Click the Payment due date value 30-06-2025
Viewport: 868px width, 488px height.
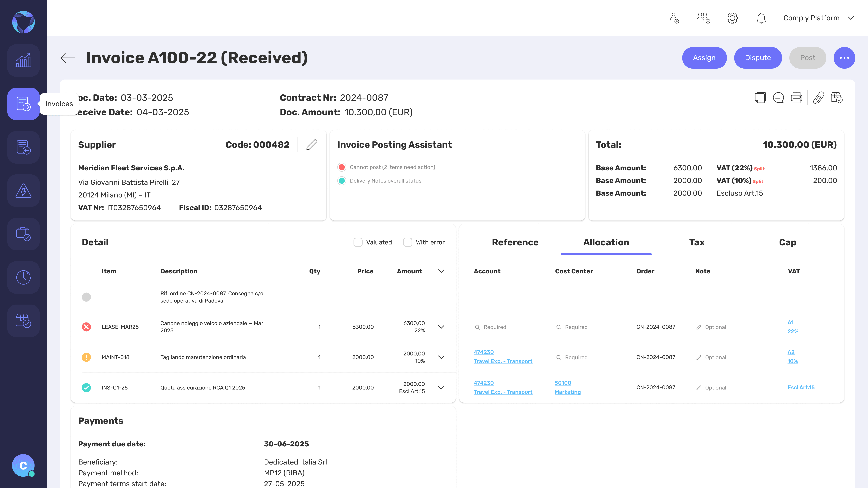[x=286, y=444]
